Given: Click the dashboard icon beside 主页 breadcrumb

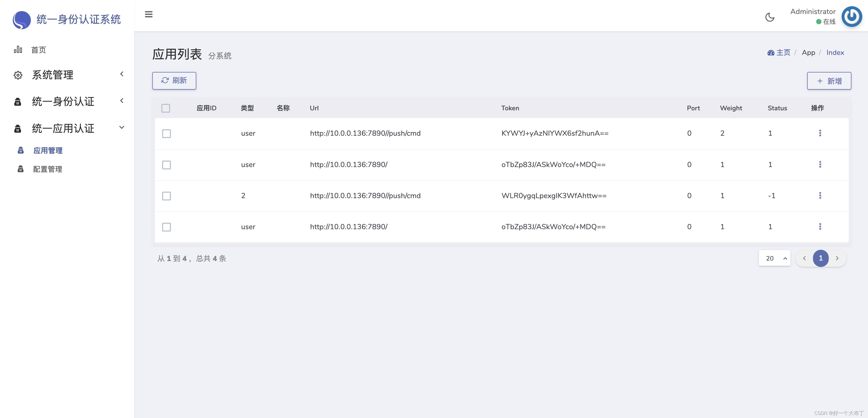Looking at the screenshot, I should (771, 53).
